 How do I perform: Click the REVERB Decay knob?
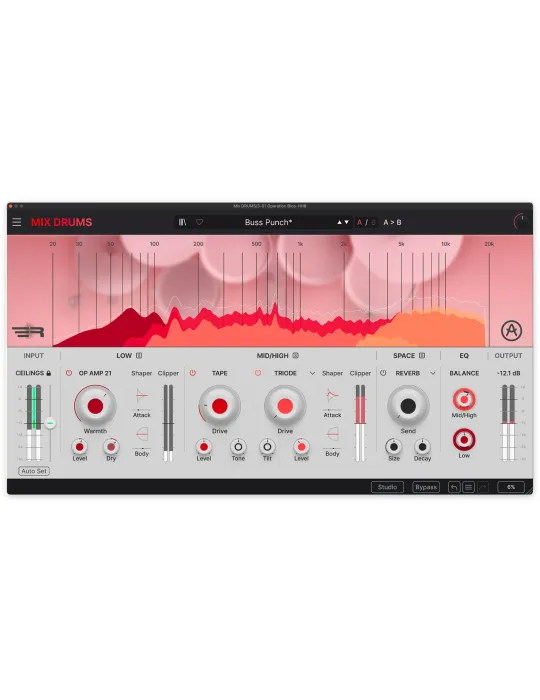[x=422, y=447]
